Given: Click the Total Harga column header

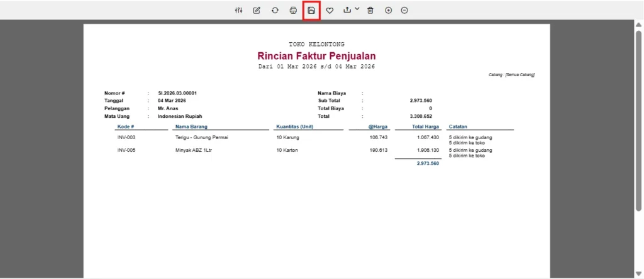Looking at the screenshot, I should tap(425, 127).
